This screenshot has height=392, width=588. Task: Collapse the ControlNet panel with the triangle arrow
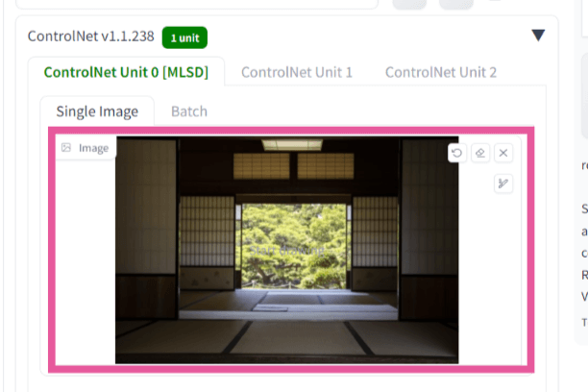(x=538, y=36)
